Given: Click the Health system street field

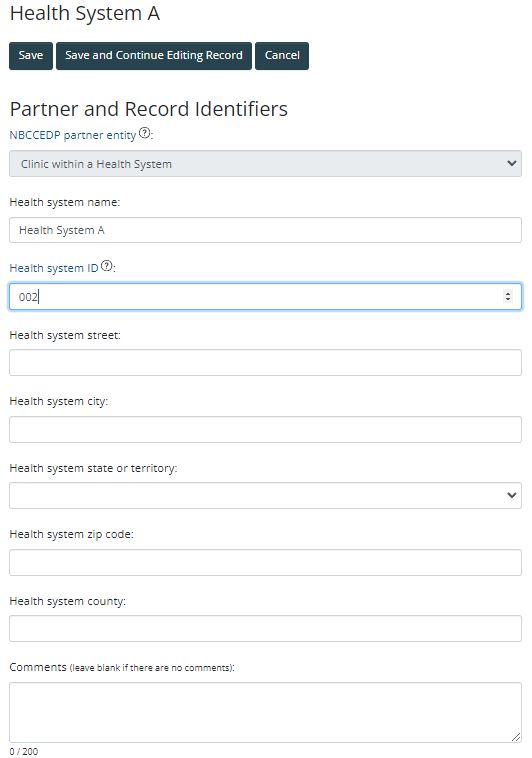Looking at the screenshot, I should click(x=265, y=363).
